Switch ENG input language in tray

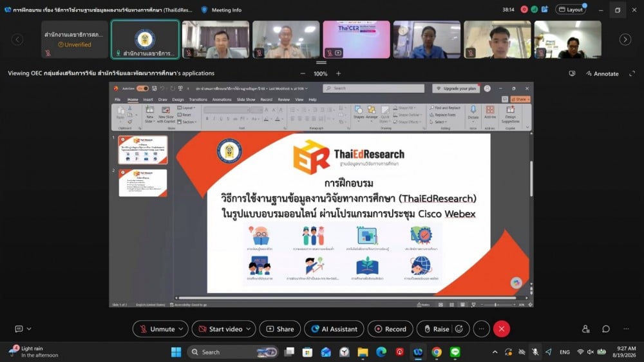point(565,352)
